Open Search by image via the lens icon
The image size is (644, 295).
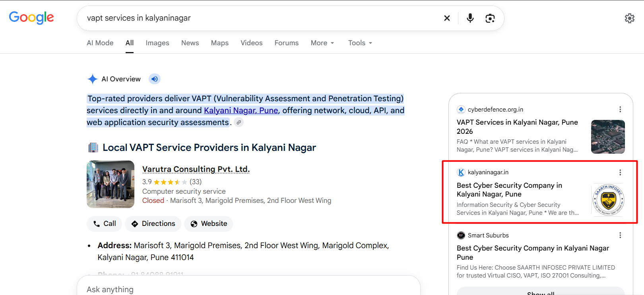click(x=490, y=18)
